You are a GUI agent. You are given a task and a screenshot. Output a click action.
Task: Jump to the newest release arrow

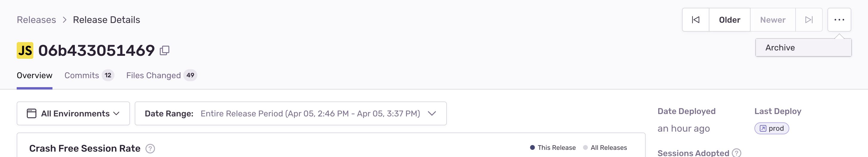click(x=809, y=20)
